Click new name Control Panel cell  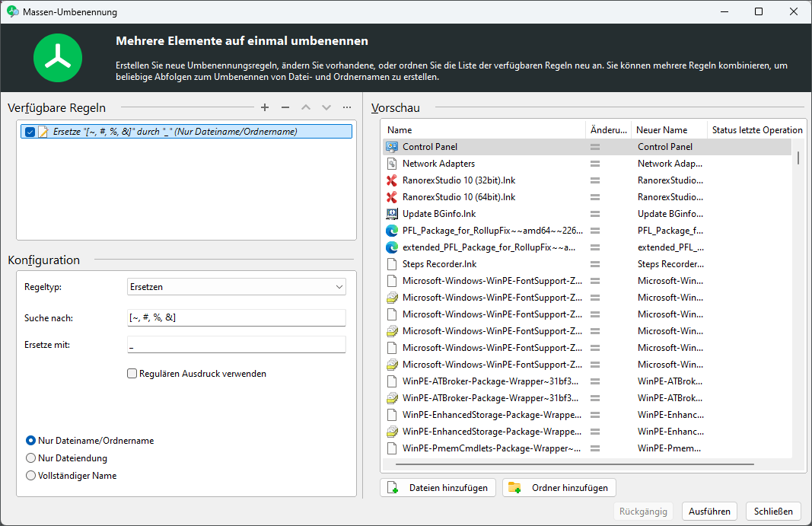tap(665, 147)
